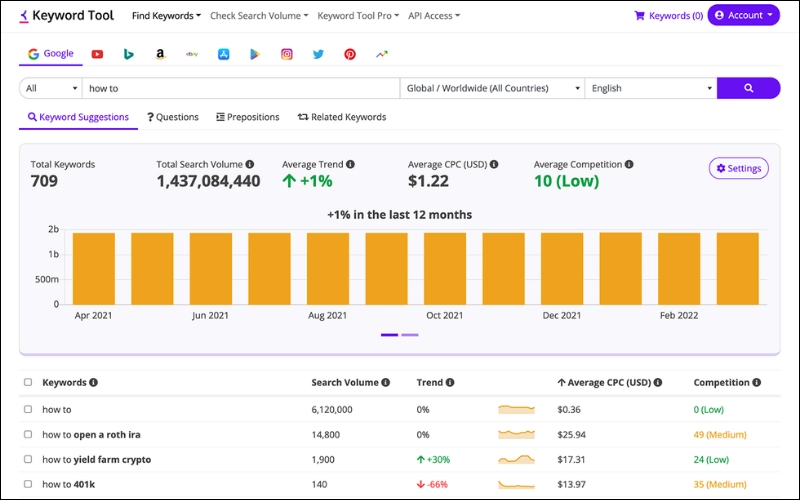Show info for Total Search Volume
This screenshot has height=500, width=800.
(x=249, y=164)
